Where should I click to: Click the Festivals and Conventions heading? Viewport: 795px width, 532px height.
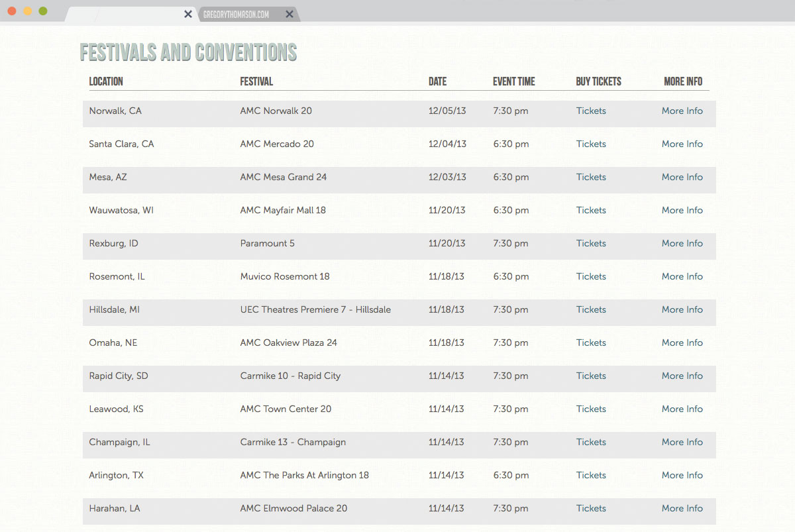tap(188, 52)
